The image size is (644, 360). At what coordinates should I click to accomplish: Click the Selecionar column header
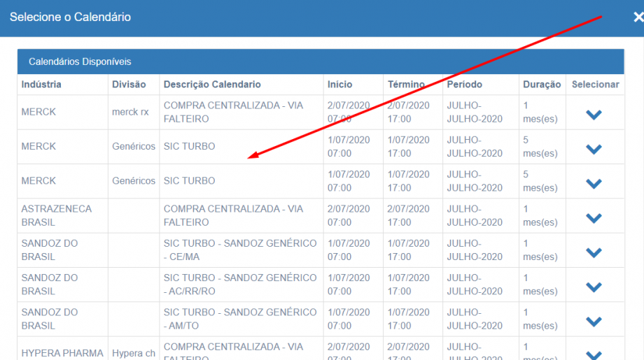(x=595, y=85)
